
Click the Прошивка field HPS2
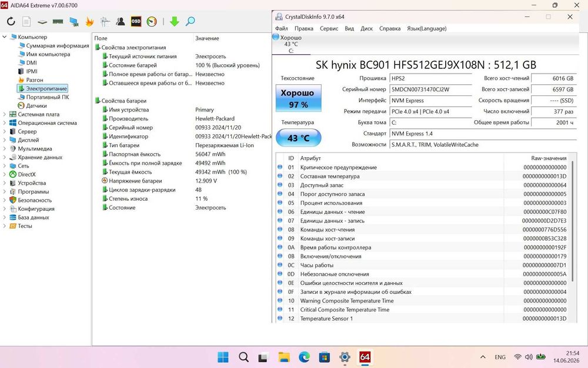pyautogui.click(x=430, y=78)
